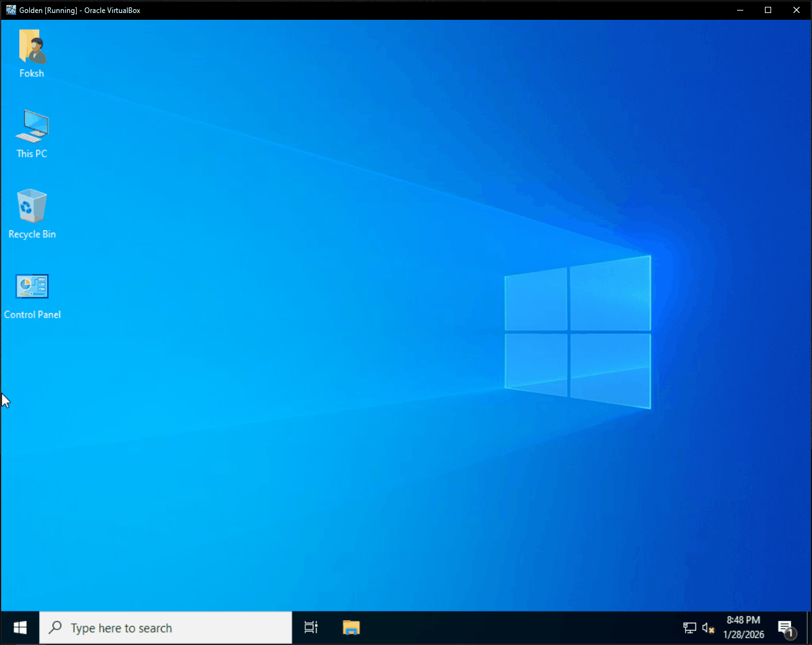Click the Windows logo on the wallpaper
This screenshot has height=645, width=812.
pos(577,332)
